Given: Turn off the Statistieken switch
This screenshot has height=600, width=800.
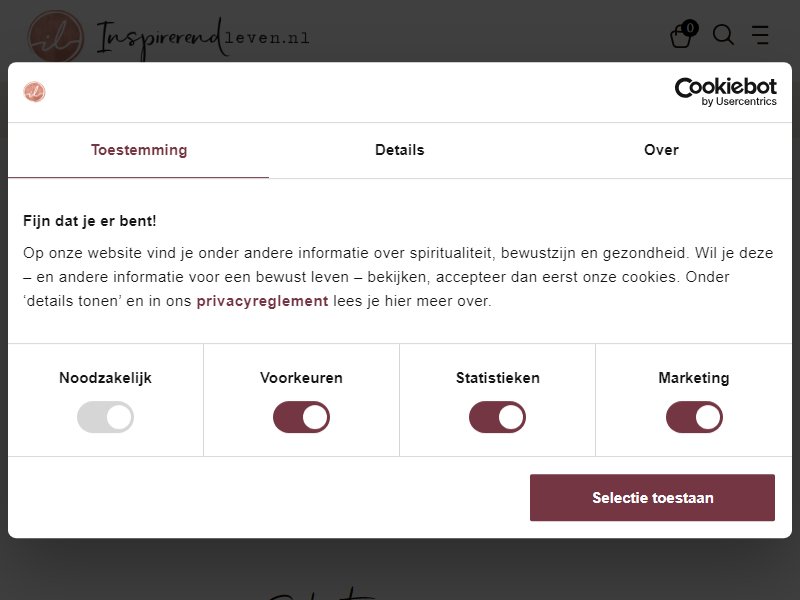Looking at the screenshot, I should (497, 417).
